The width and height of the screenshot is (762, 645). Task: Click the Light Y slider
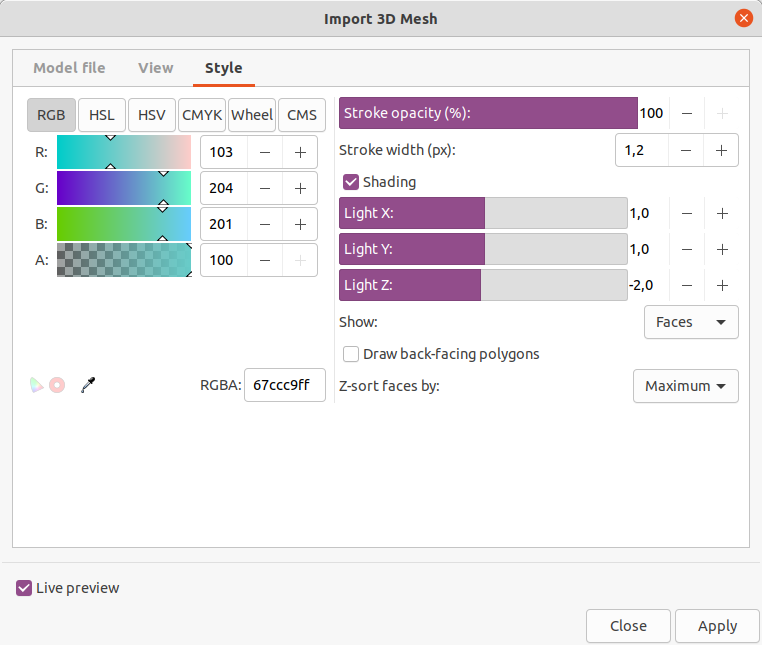[x=483, y=249]
